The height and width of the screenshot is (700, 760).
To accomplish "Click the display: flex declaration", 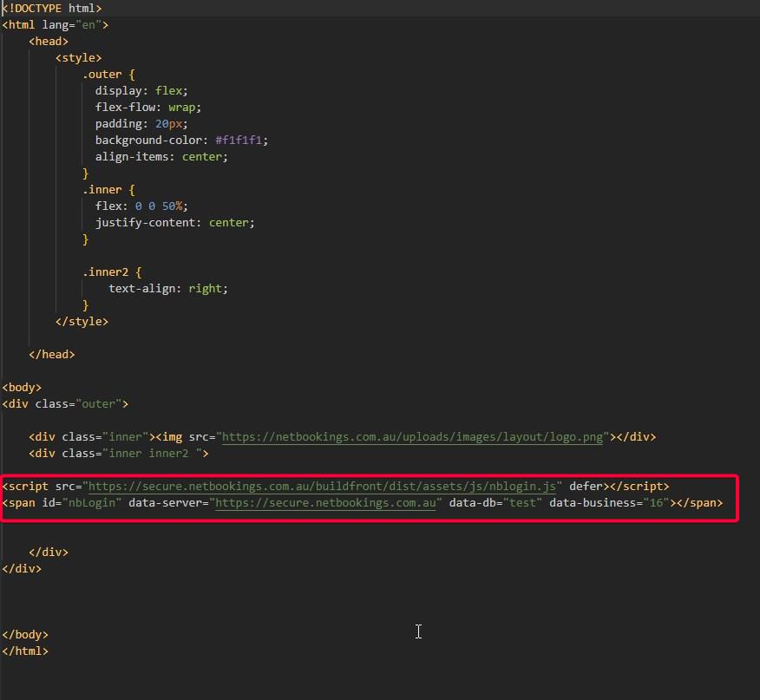I will tap(141, 91).
